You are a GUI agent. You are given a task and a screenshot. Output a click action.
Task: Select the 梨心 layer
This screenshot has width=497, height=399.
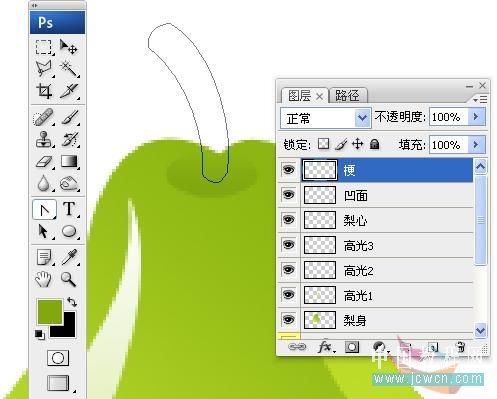tap(387, 220)
